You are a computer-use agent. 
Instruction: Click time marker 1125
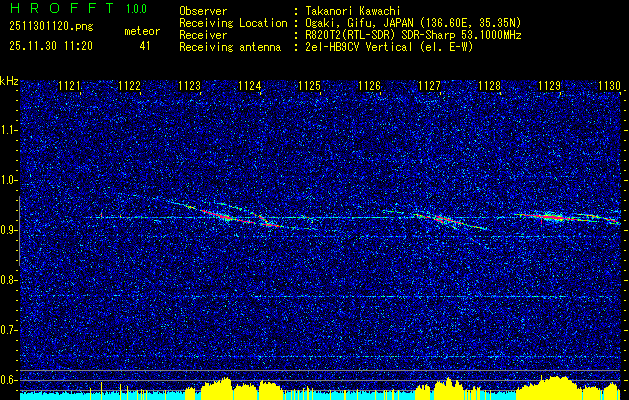310,86
